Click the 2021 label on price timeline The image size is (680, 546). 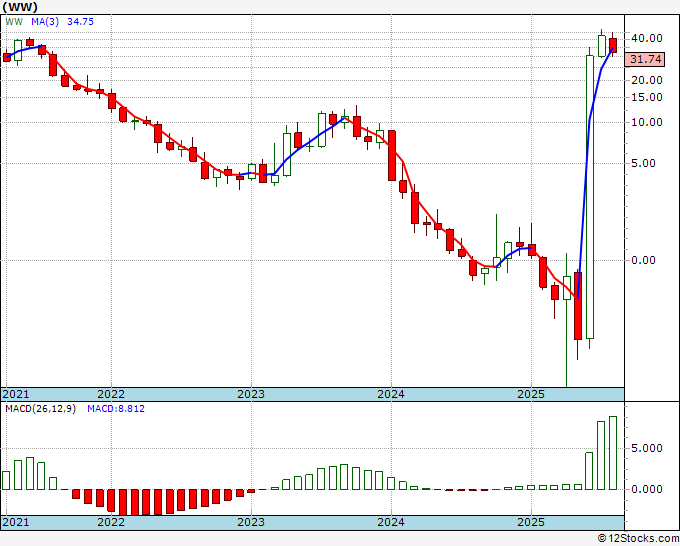click(16, 394)
